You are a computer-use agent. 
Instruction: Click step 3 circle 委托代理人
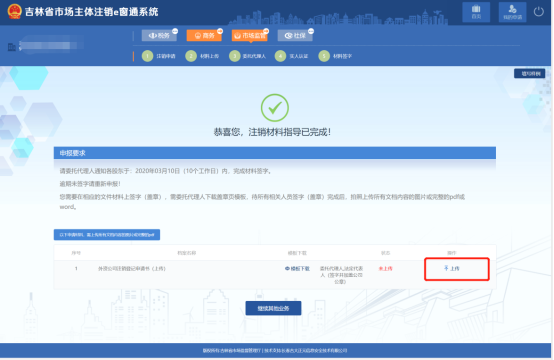235,56
